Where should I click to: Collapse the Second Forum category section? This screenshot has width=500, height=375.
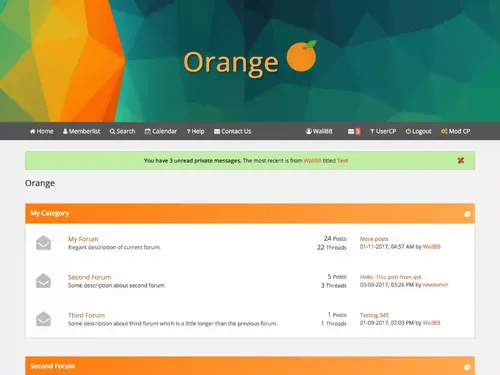coord(467,367)
